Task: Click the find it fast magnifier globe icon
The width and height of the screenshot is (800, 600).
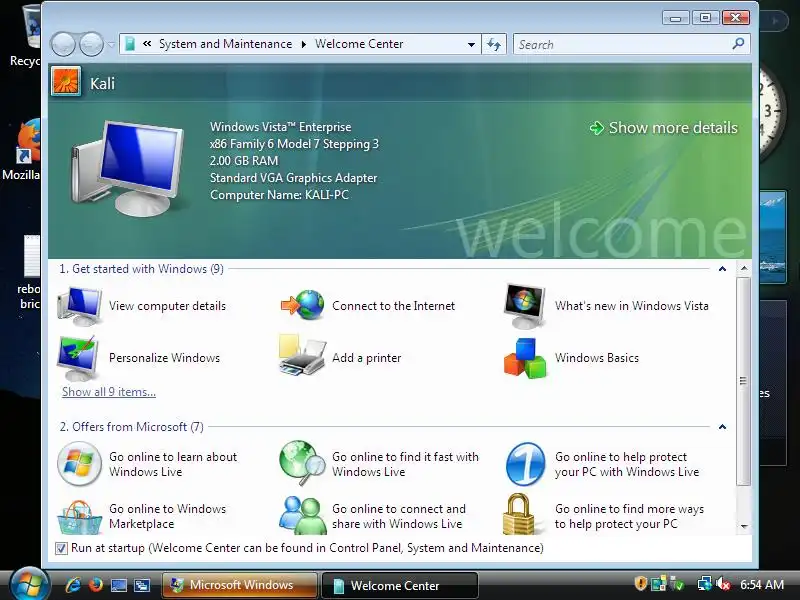Action: [x=302, y=463]
